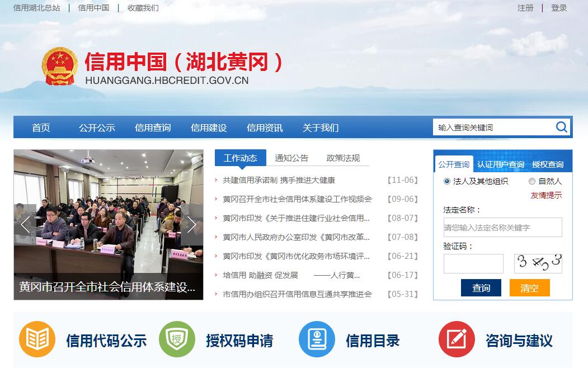The width and height of the screenshot is (588, 368).
Task: Select the 自然人 radio button
Action: click(532, 181)
